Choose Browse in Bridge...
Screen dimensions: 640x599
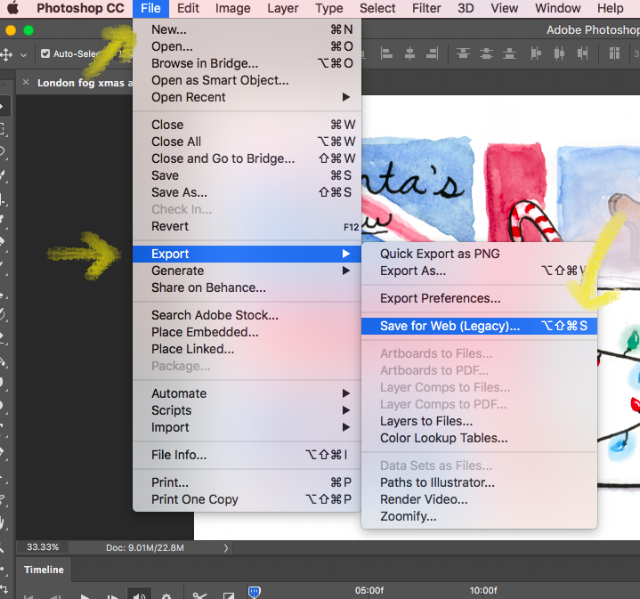click(x=247, y=63)
